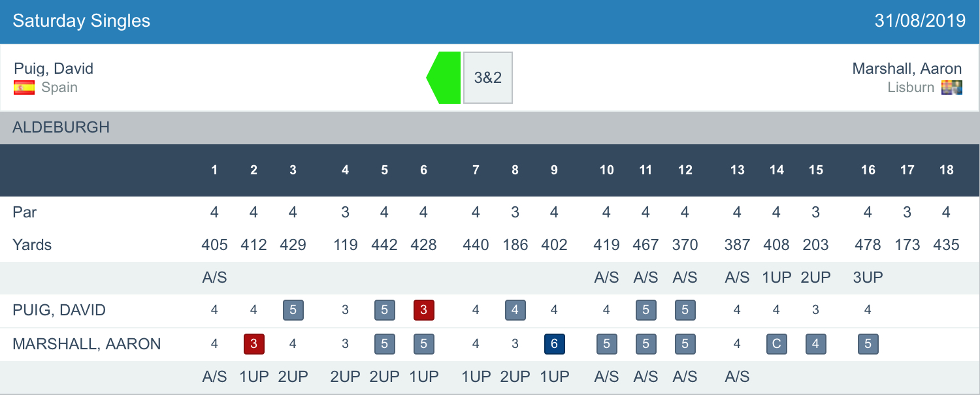The image size is (980, 395).
Task: Click the MARSHALL, AARON scorecard row label
Action: coord(86,344)
